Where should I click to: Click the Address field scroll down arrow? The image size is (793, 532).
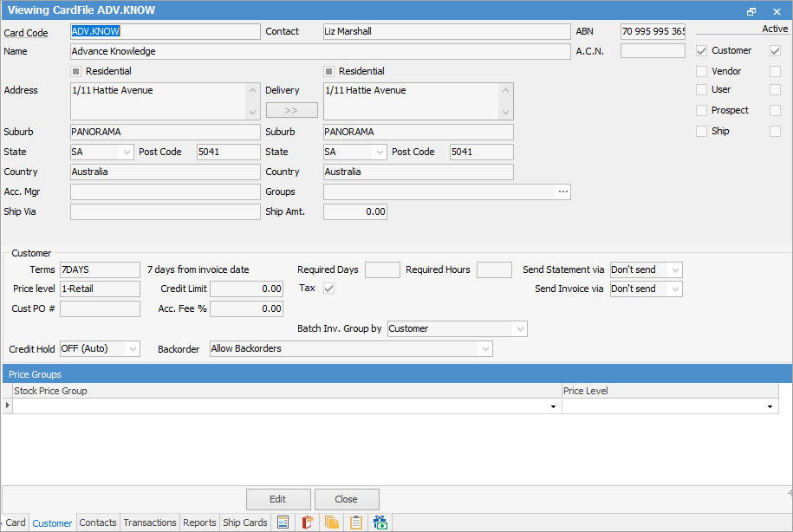tap(254, 113)
